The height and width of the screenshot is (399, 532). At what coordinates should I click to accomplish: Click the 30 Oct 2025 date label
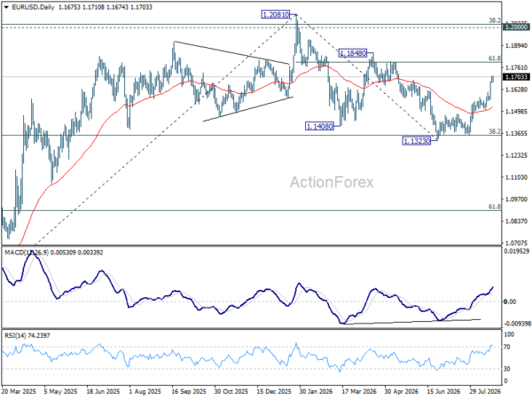click(231, 391)
